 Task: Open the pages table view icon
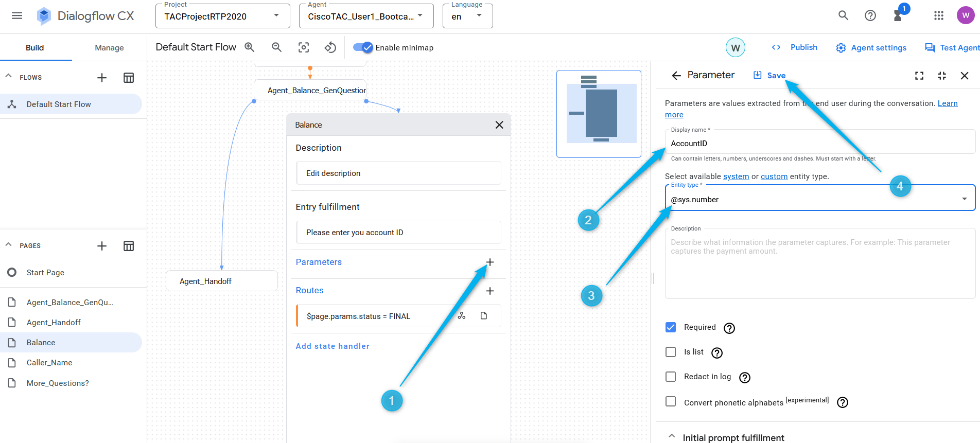click(129, 246)
